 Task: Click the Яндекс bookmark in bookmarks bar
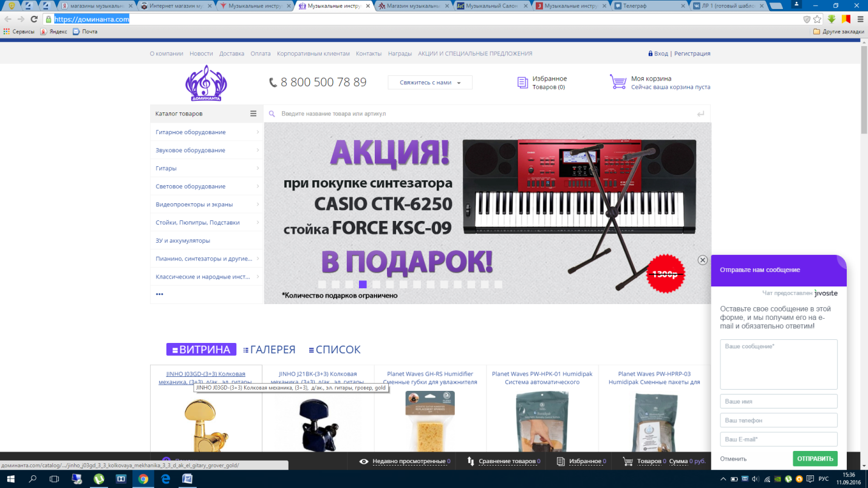[x=53, y=32]
